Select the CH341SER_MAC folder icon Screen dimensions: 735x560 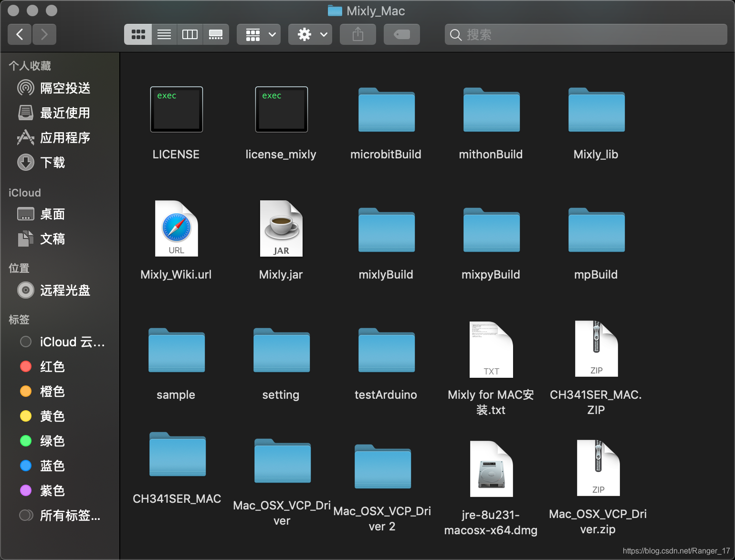(178, 454)
